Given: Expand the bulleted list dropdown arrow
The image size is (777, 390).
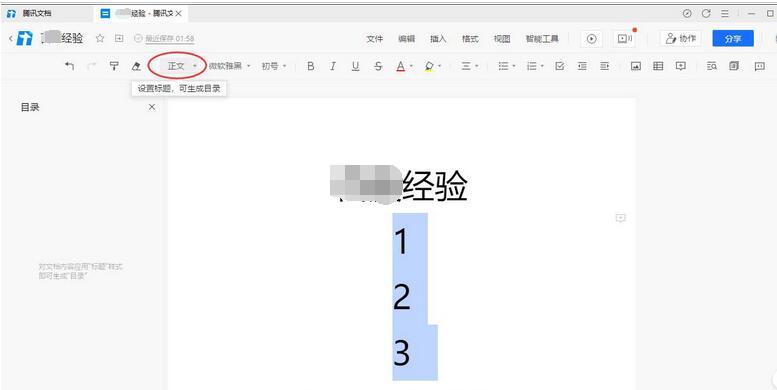Looking at the screenshot, I should tap(514, 66).
